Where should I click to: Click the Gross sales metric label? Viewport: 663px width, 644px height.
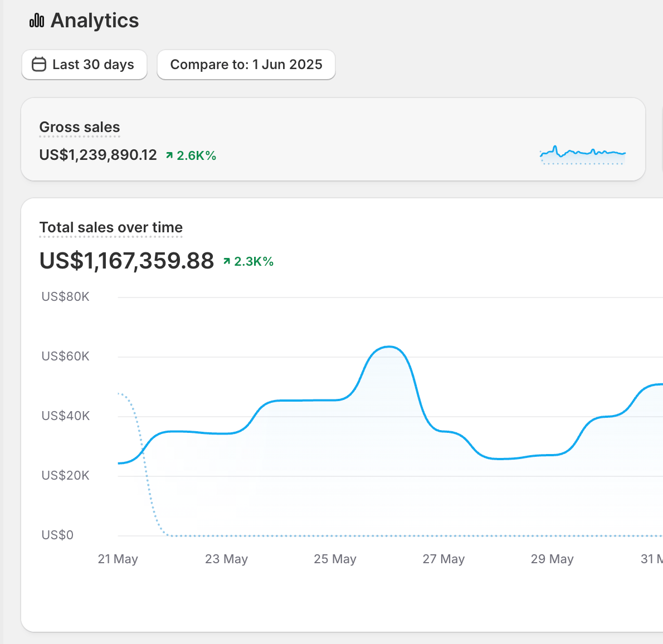[x=80, y=127]
